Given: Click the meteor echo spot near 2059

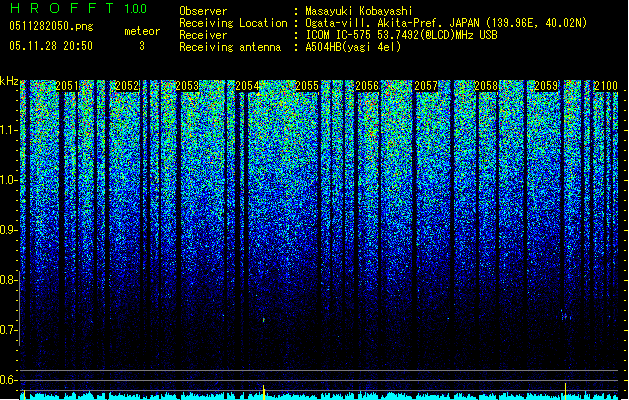Looking at the screenshot, I should (565, 316).
